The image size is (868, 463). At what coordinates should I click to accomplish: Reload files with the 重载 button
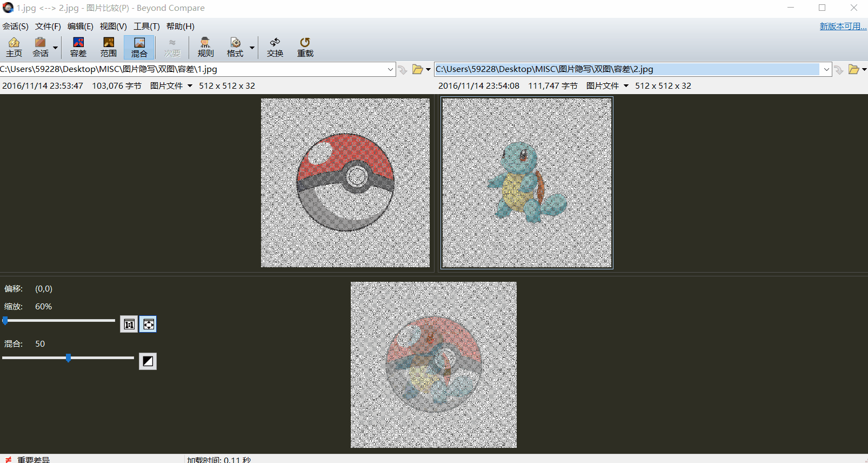305,47
